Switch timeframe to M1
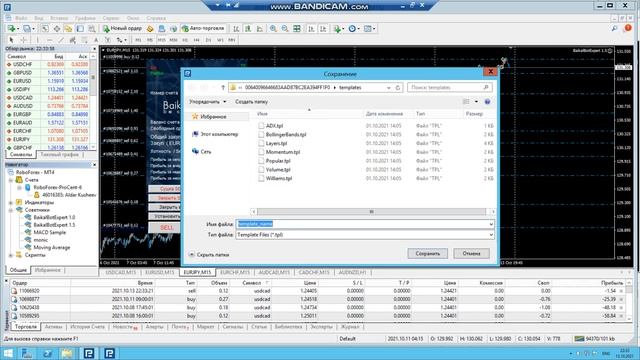 pyautogui.click(x=138, y=40)
